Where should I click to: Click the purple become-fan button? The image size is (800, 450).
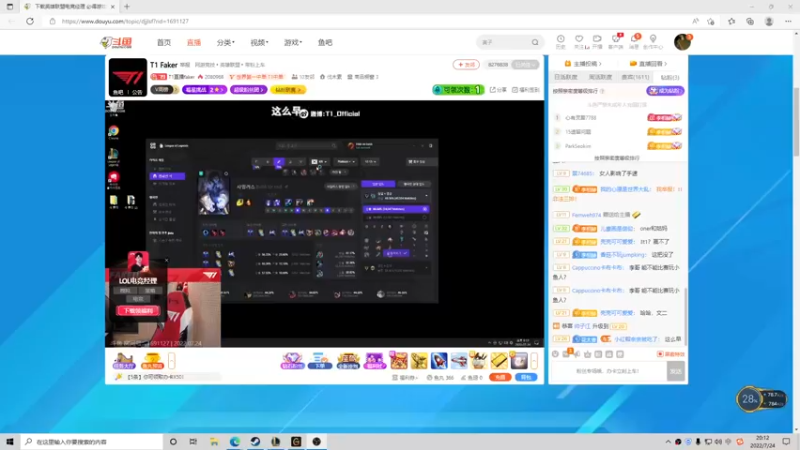pos(665,91)
